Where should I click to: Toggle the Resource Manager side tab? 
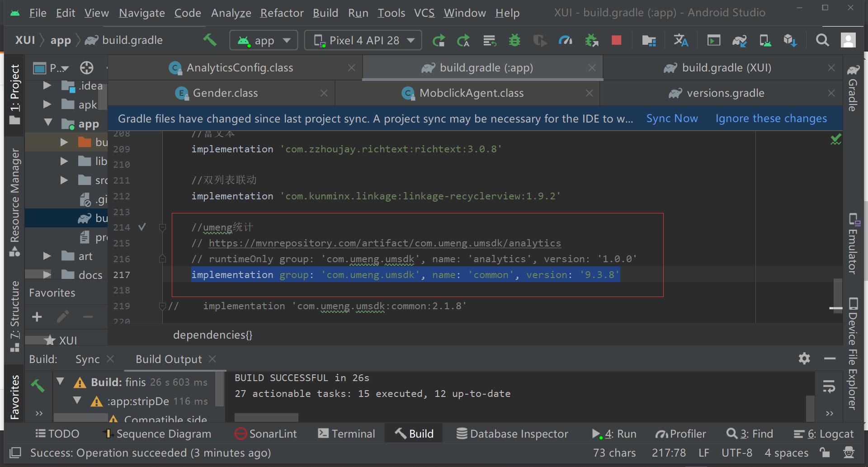pos(15,202)
